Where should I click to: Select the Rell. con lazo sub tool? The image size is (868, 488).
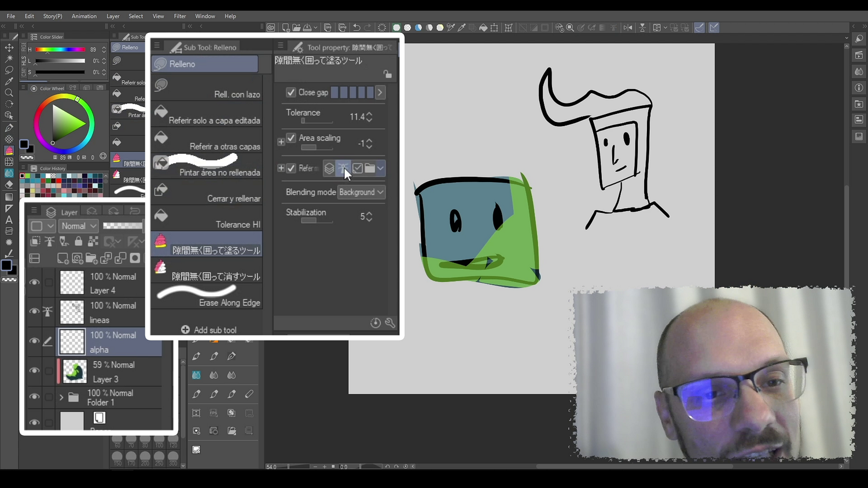coord(207,88)
